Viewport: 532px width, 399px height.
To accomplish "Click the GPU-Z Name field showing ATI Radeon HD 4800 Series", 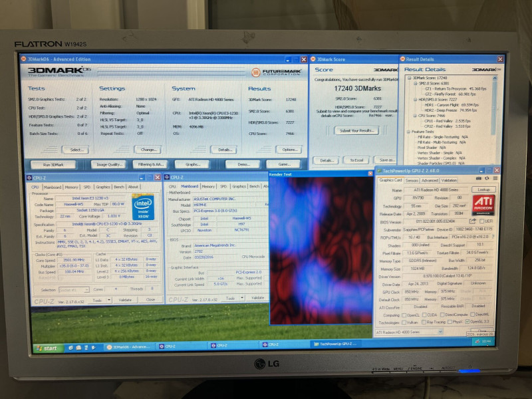I will tap(436, 190).
